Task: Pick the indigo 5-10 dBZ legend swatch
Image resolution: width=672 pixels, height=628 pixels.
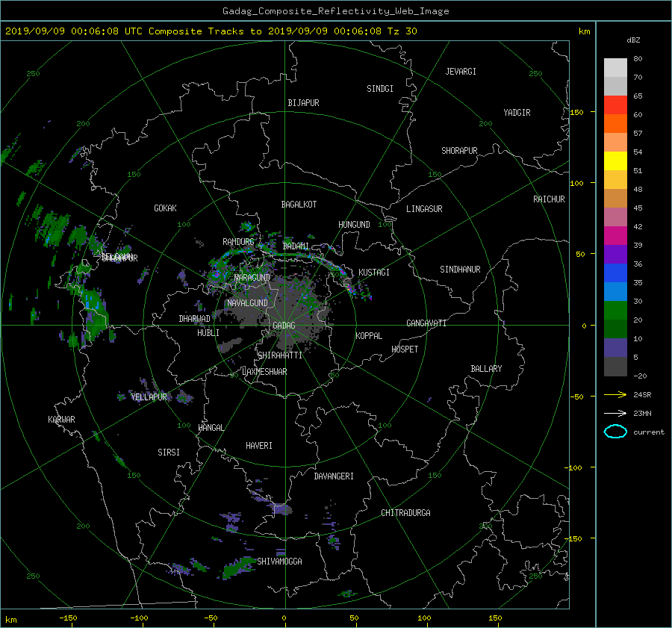Action: click(x=615, y=348)
